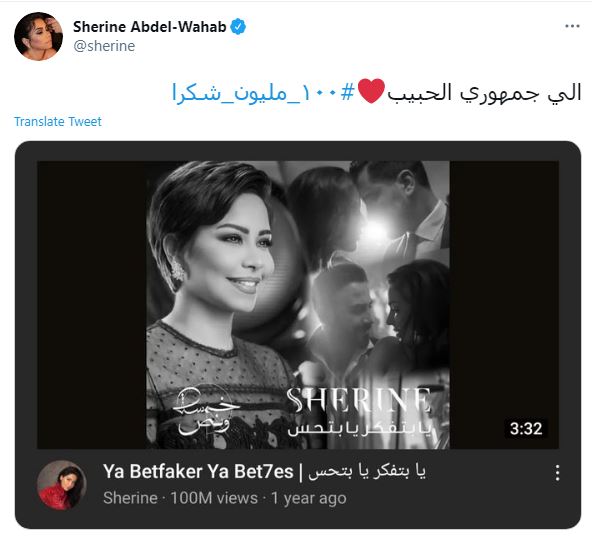Screen dimensions: 592x537
Task: Click the Sherine channel name under title
Action: click(x=130, y=498)
